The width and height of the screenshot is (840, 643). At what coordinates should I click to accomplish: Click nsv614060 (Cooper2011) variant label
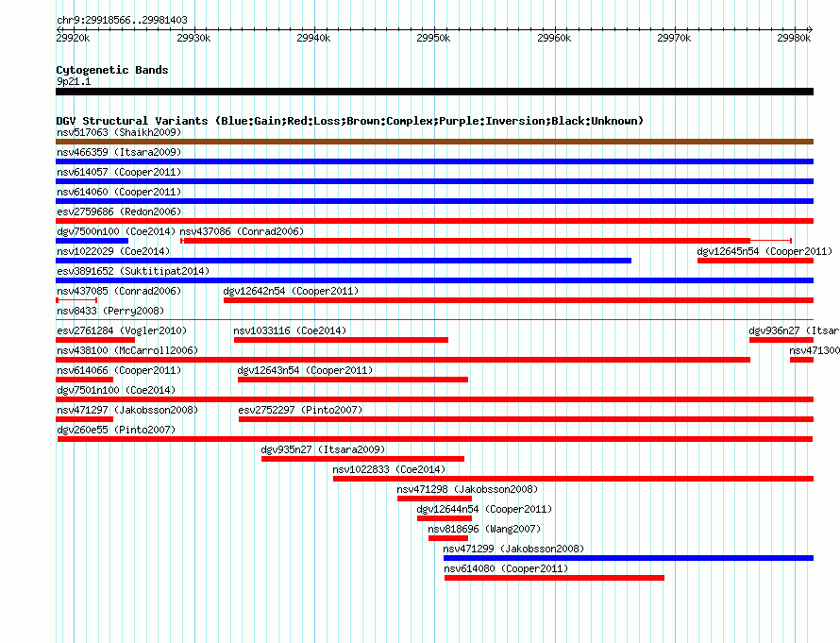119,192
